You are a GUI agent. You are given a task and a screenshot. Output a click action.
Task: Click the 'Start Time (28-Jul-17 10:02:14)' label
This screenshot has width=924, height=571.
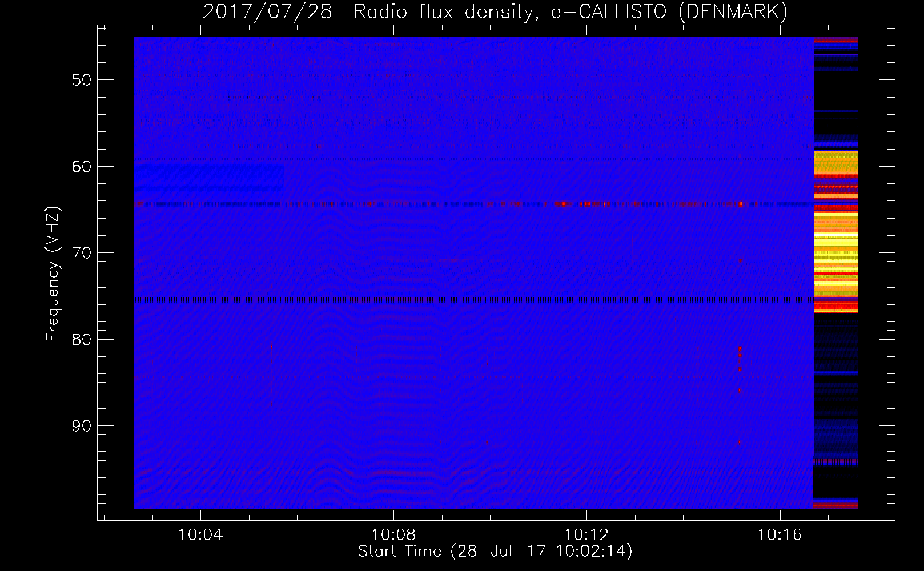pyautogui.click(x=495, y=552)
